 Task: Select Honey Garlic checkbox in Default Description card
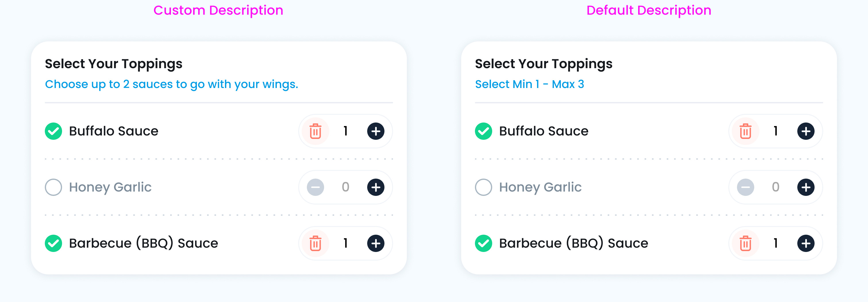tap(483, 187)
